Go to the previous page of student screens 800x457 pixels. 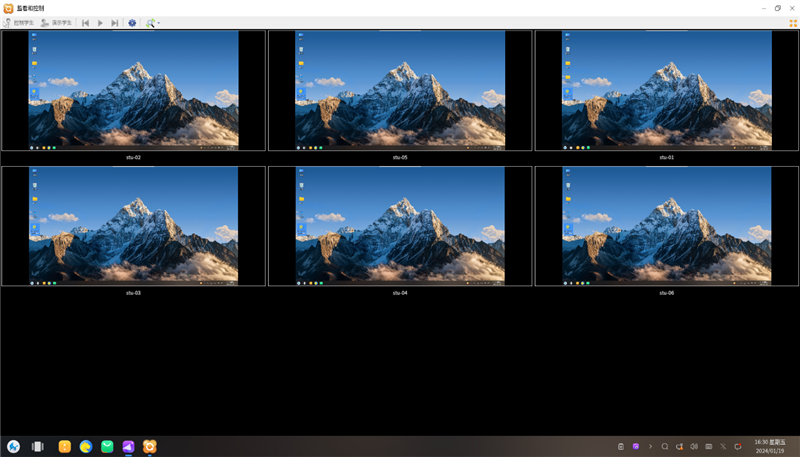click(x=85, y=23)
